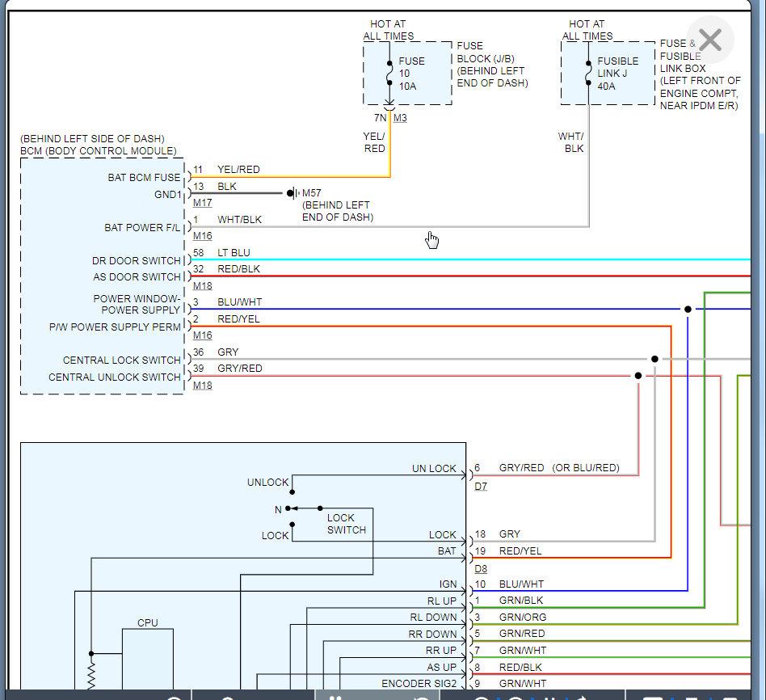
Task: Click the YEL/RED wire label at pin 11
Action: [x=238, y=170]
